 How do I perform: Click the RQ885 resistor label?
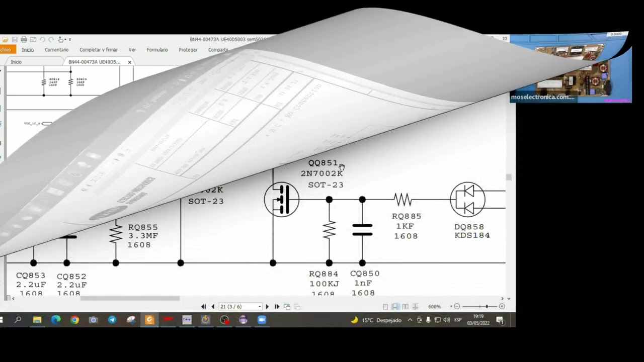pos(407,216)
